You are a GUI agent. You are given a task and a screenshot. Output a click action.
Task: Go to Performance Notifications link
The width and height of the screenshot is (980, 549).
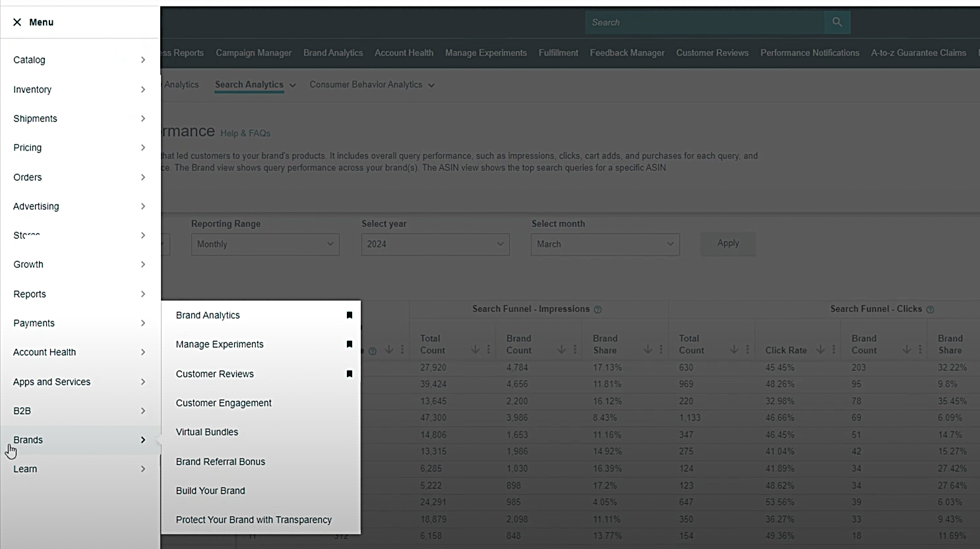[810, 53]
